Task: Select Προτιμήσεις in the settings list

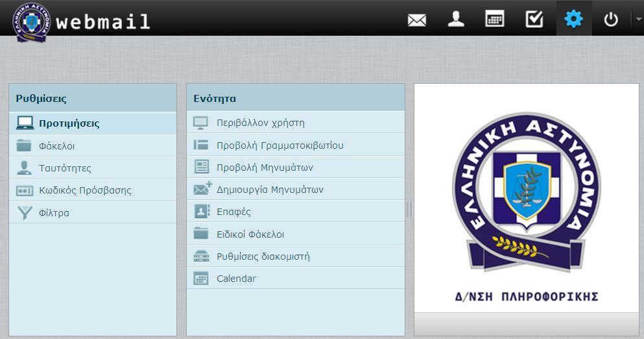Action: [x=93, y=123]
